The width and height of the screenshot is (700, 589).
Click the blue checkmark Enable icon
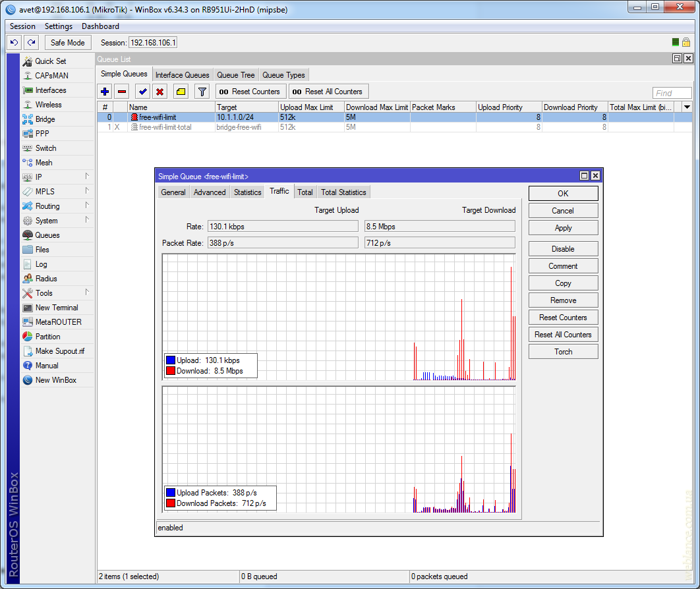point(142,92)
